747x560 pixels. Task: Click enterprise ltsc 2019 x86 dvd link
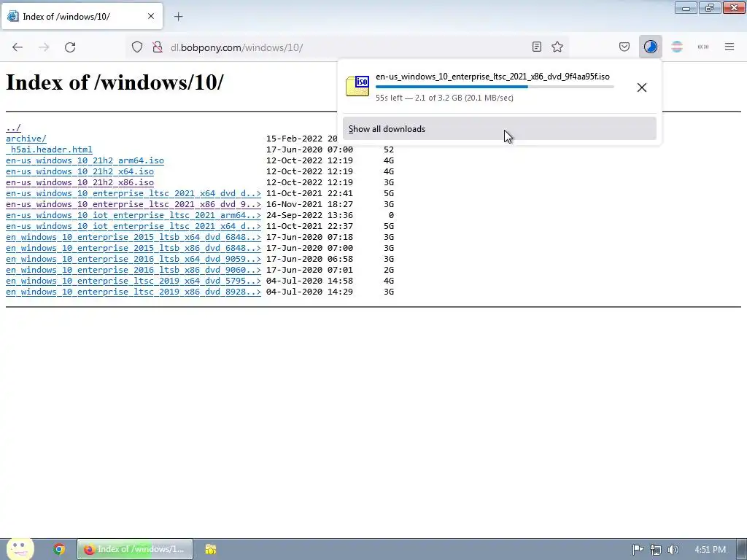[133, 292]
